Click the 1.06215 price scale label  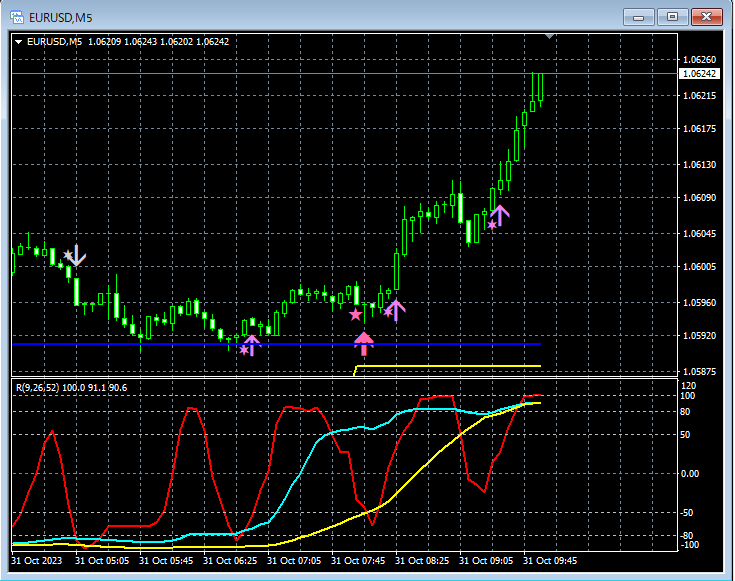click(699, 96)
